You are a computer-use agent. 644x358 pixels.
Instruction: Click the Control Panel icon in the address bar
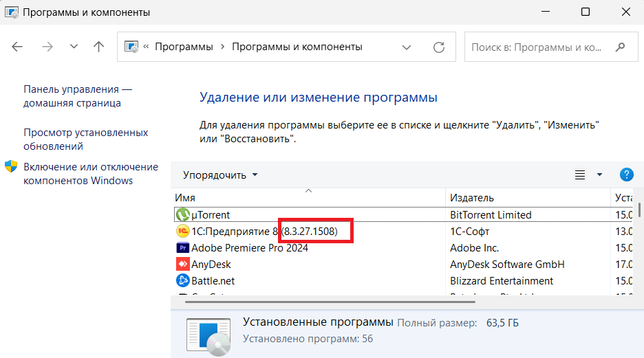[x=131, y=47]
